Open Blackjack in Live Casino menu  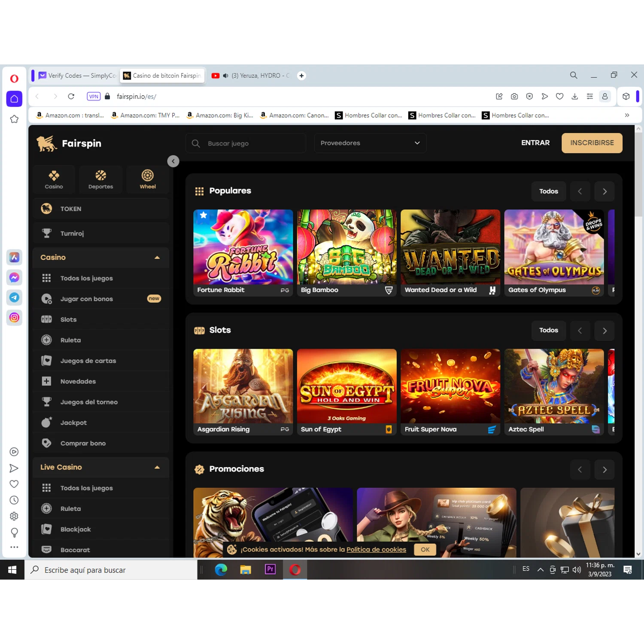(x=101, y=529)
